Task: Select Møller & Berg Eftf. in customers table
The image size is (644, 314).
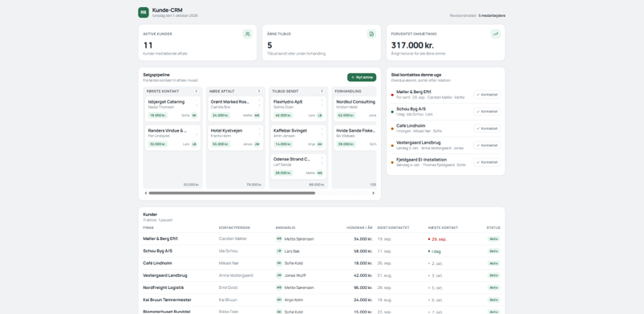Action: pos(160,239)
